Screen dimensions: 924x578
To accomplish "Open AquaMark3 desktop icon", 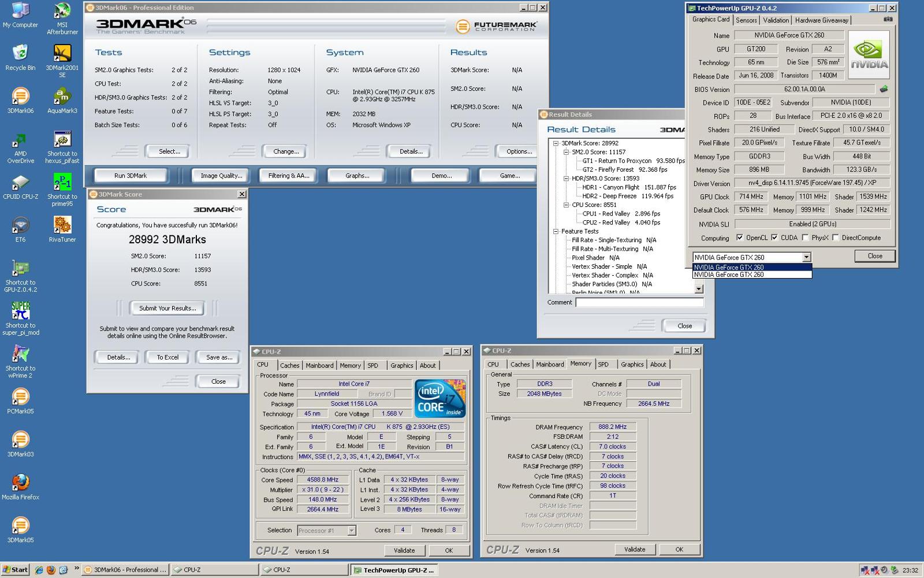I will 62,101.
